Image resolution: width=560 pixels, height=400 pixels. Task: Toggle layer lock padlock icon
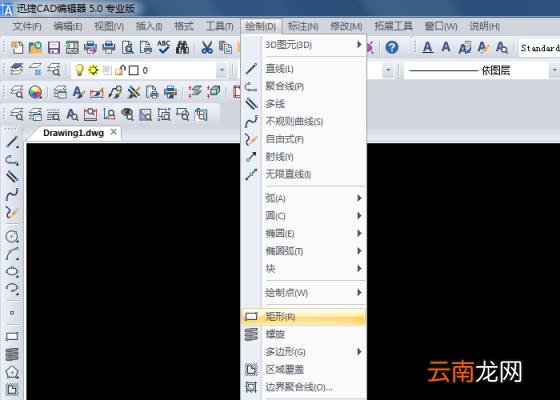[120, 70]
